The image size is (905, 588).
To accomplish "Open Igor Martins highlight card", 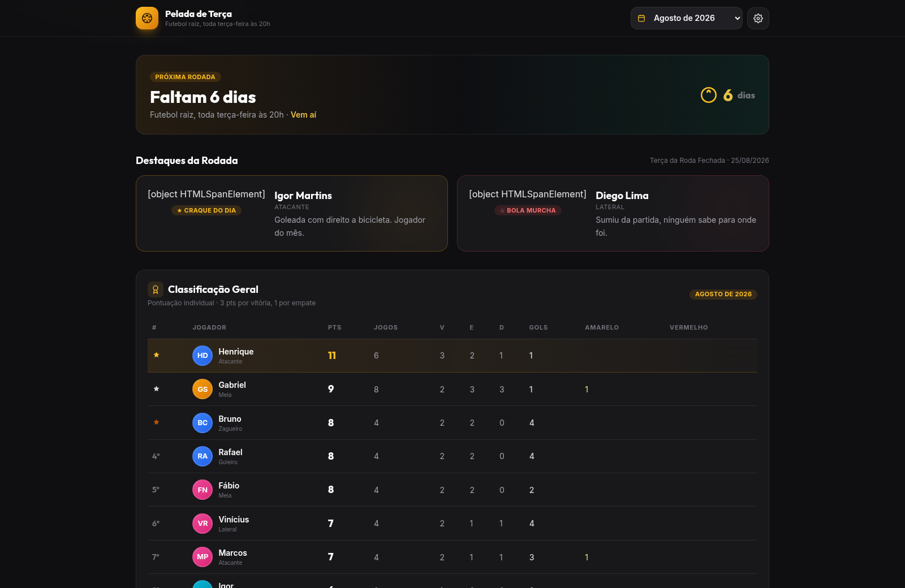I will coord(292,213).
